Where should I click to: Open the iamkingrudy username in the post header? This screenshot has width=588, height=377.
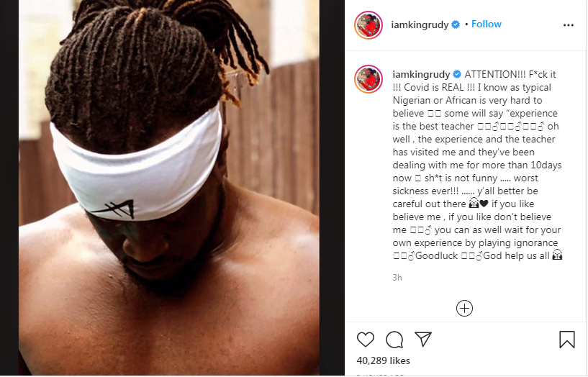tap(420, 24)
